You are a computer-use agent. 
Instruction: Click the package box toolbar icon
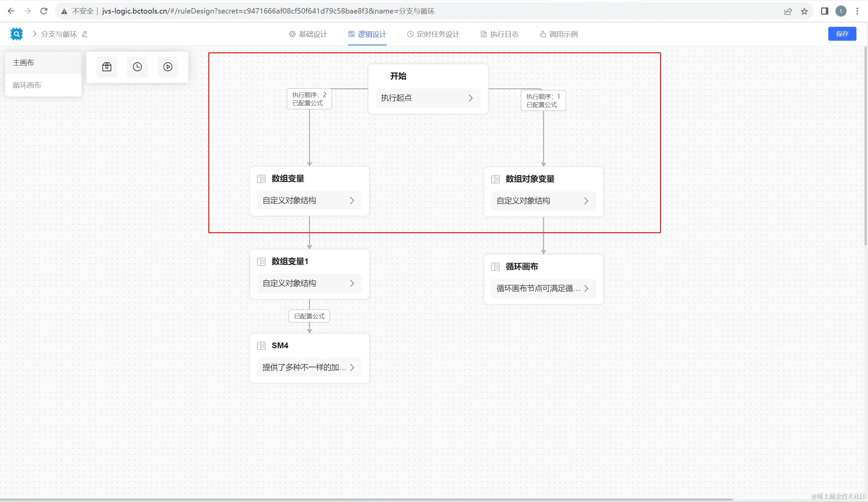click(107, 67)
